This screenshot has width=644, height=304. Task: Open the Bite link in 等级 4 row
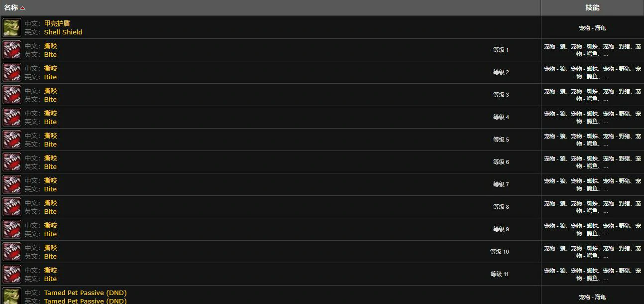(x=50, y=122)
